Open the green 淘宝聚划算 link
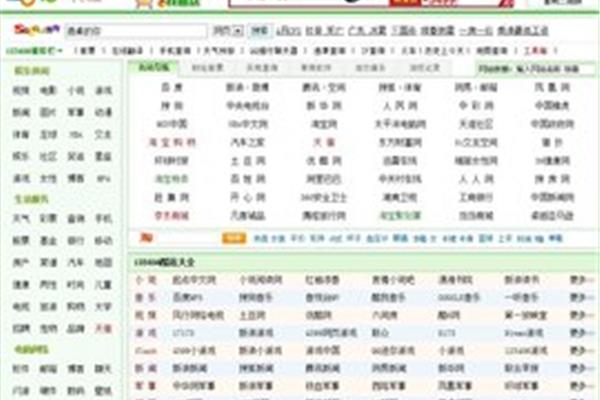Image resolution: width=600 pixels, height=400 pixels. click(400, 216)
